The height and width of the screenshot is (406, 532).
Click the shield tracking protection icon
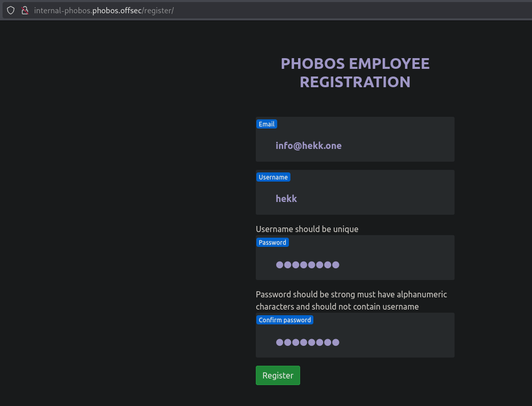tap(10, 10)
